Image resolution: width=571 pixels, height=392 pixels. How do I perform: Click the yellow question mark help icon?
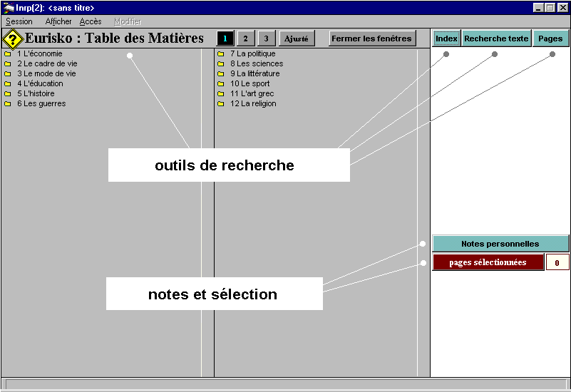[12, 39]
